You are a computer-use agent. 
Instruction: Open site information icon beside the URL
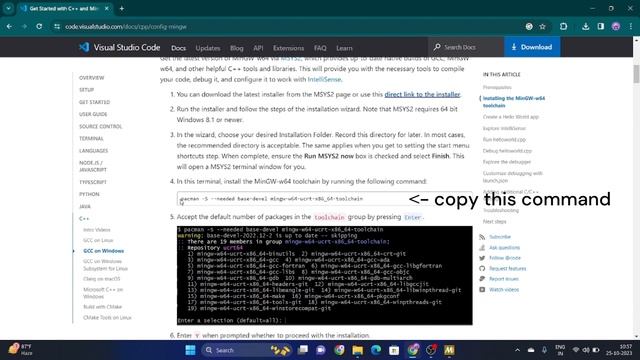pyautogui.click(x=57, y=27)
